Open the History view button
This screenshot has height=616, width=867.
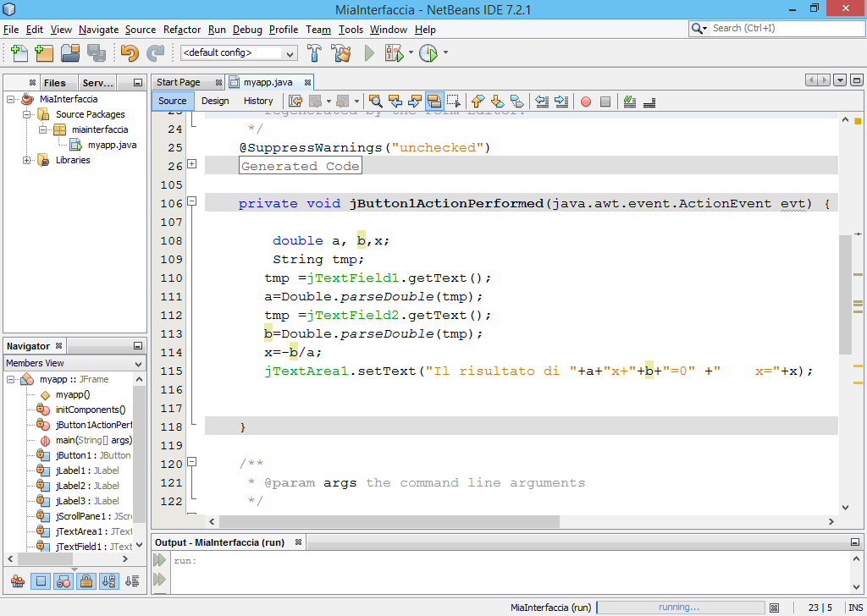point(258,101)
